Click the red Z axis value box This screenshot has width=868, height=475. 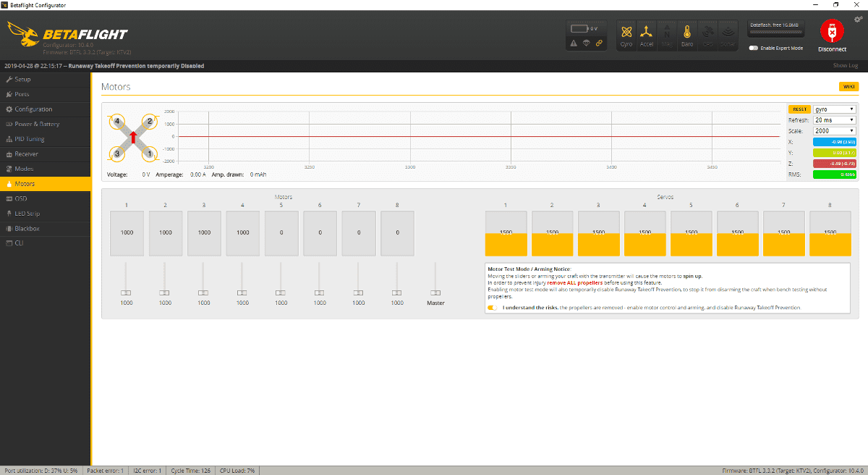835,164
